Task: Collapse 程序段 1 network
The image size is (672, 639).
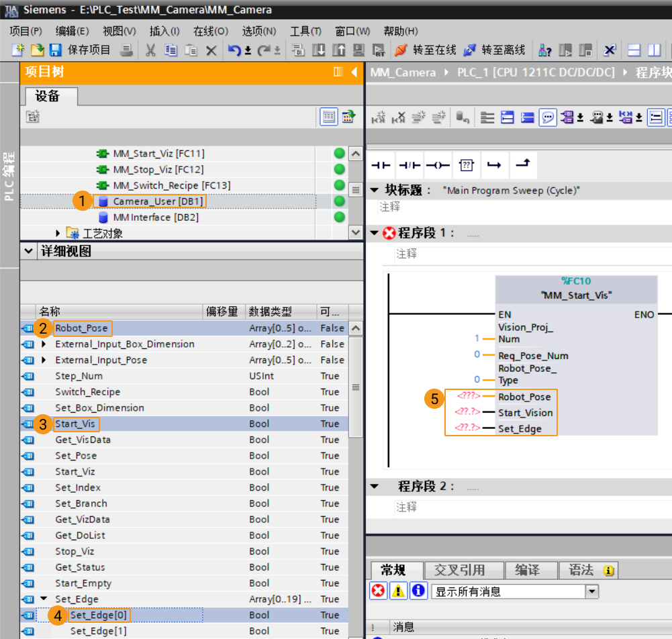Action: click(375, 233)
